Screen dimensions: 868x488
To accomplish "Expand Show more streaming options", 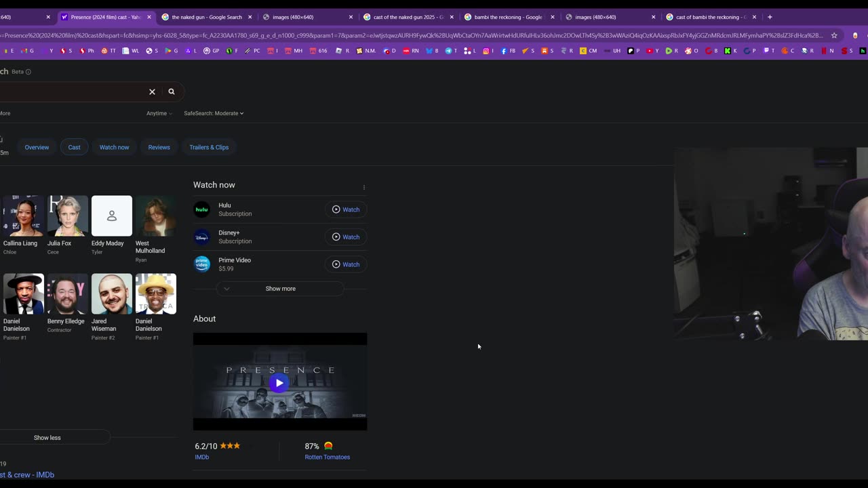I will [280, 289].
